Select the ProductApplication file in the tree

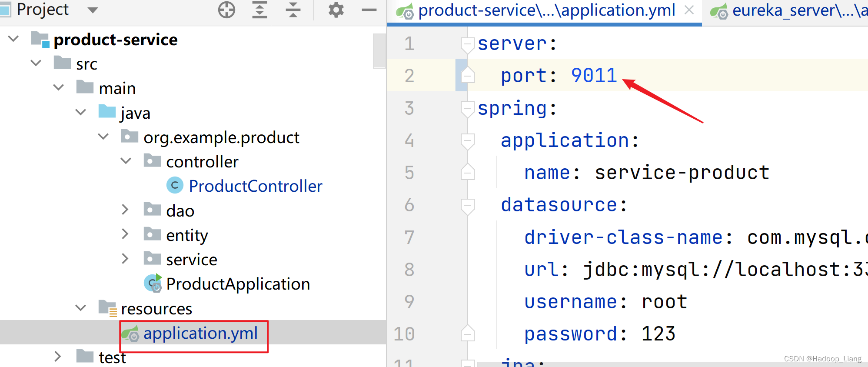[x=238, y=284]
